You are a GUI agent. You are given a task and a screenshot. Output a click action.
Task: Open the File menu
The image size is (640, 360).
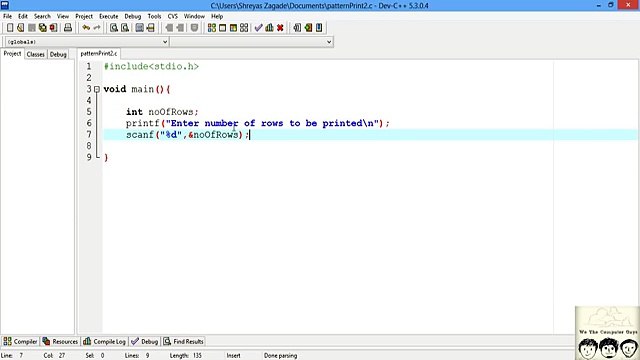point(7,16)
